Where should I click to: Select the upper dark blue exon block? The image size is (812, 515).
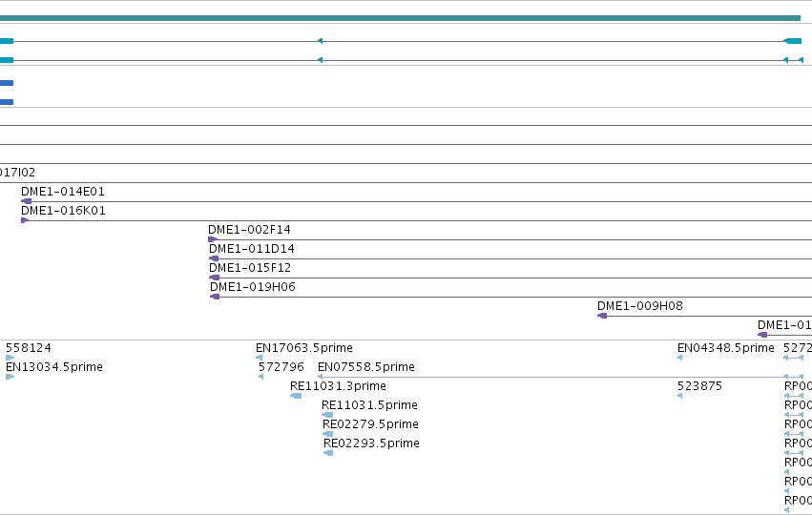pos(7,83)
